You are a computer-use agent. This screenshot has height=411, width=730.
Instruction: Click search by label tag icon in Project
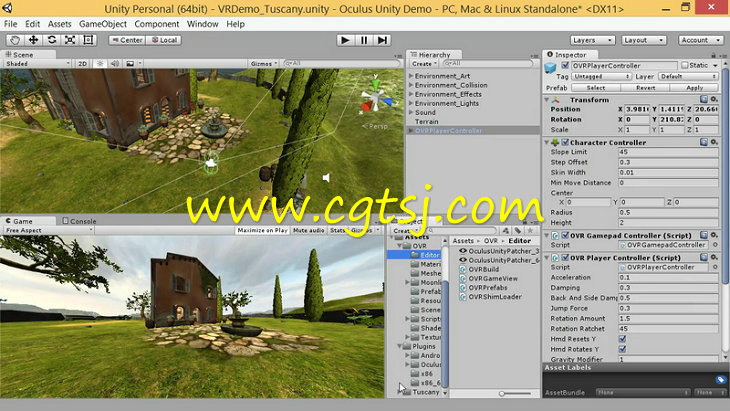[518, 230]
